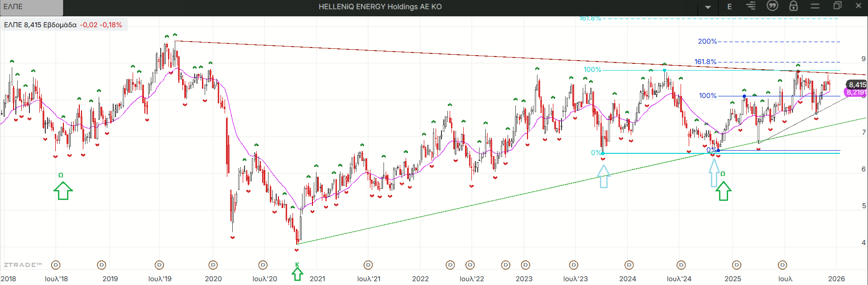
Task: Click the magenta 8,2191 moving average tag
Action: pos(856,92)
